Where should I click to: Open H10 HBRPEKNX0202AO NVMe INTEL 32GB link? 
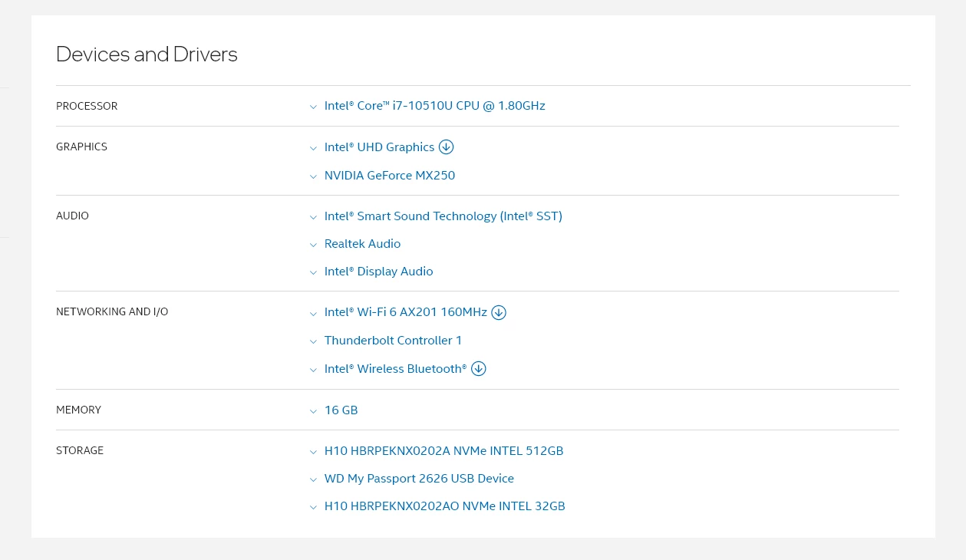click(x=444, y=506)
